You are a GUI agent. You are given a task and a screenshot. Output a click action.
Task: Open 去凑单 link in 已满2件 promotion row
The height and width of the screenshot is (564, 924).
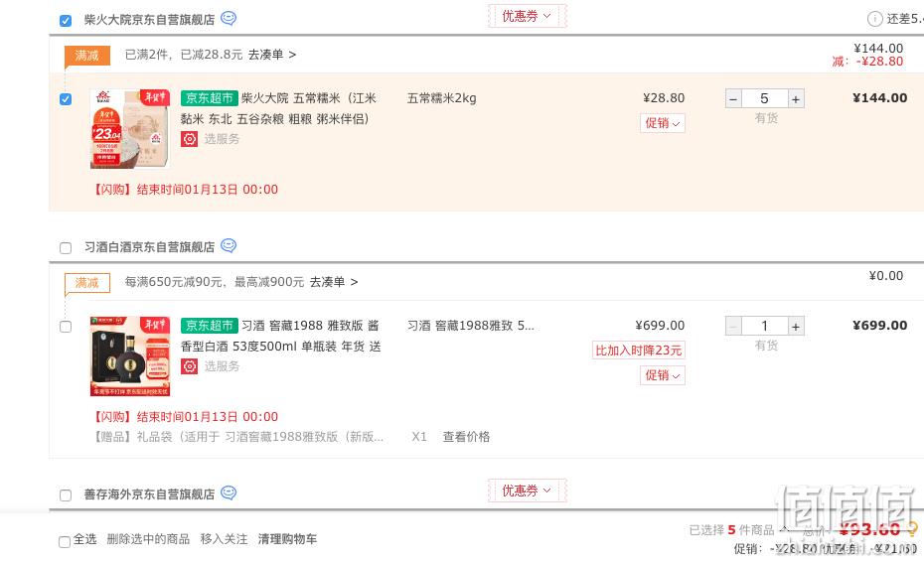(271, 55)
